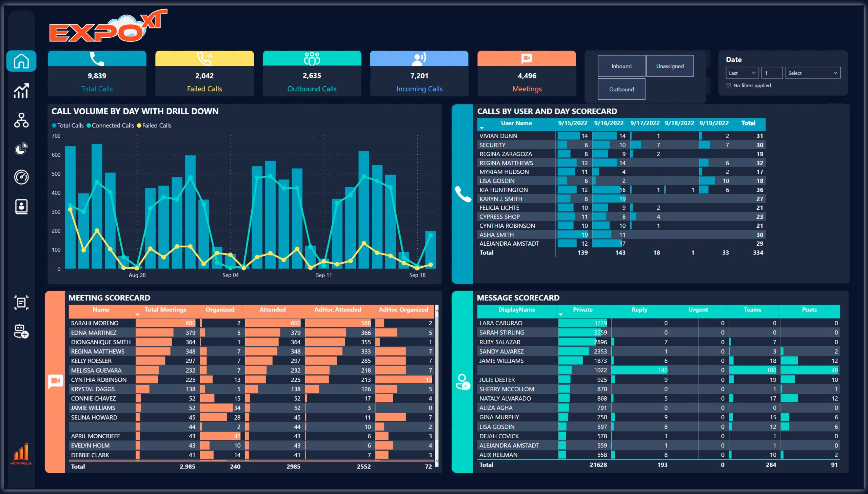Image resolution: width=868 pixels, height=494 pixels.
Task: Select the gauge/speedometer icon in the sidebar
Action: [21, 177]
